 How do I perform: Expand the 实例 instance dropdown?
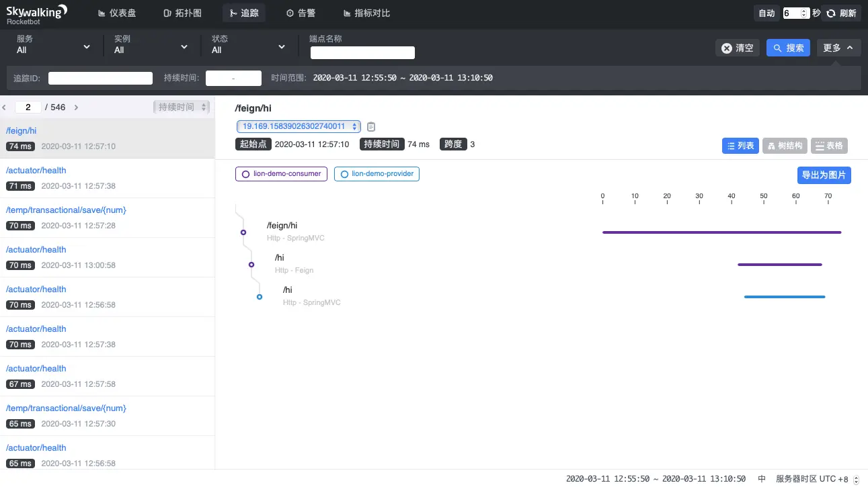(x=151, y=46)
